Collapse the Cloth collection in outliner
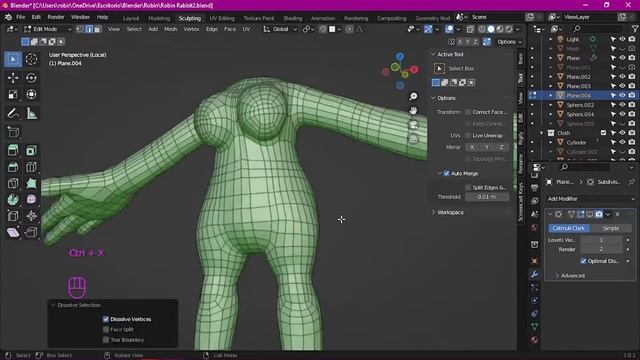 [x=542, y=133]
